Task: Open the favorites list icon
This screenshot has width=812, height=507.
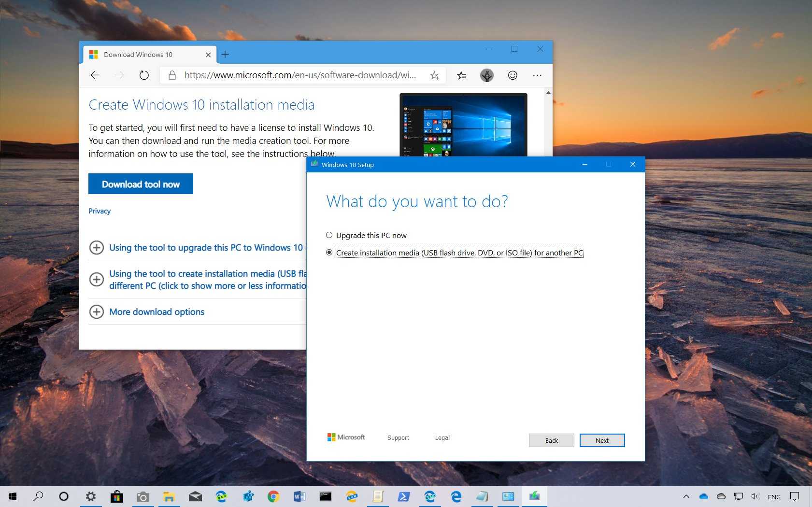Action: [x=461, y=75]
